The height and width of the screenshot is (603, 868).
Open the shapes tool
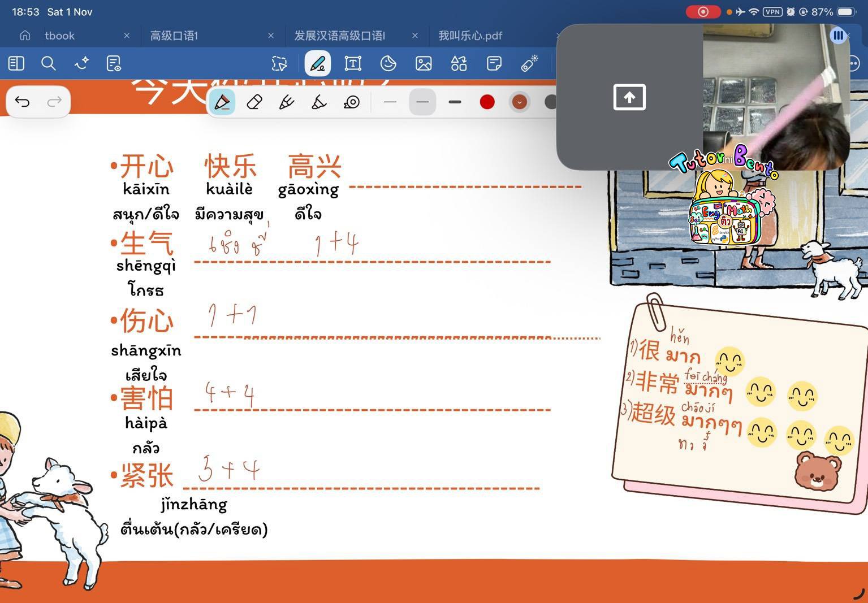458,63
